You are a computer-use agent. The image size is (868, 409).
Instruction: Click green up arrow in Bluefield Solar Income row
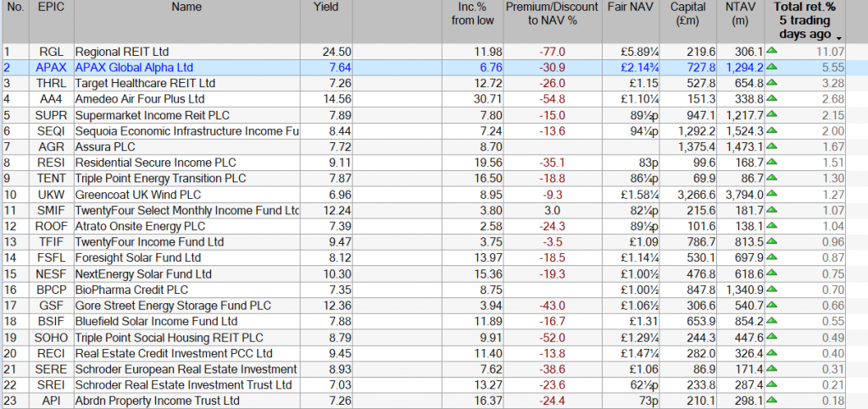pos(771,321)
